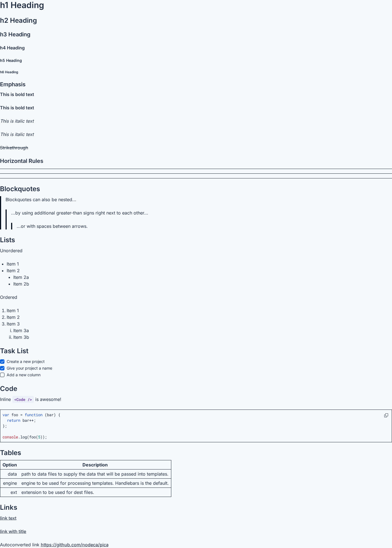Image resolution: width=392 pixels, height=548 pixels.
Task: Open the github.com/nodeca/pica autoconverted link
Action: click(x=75, y=545)
